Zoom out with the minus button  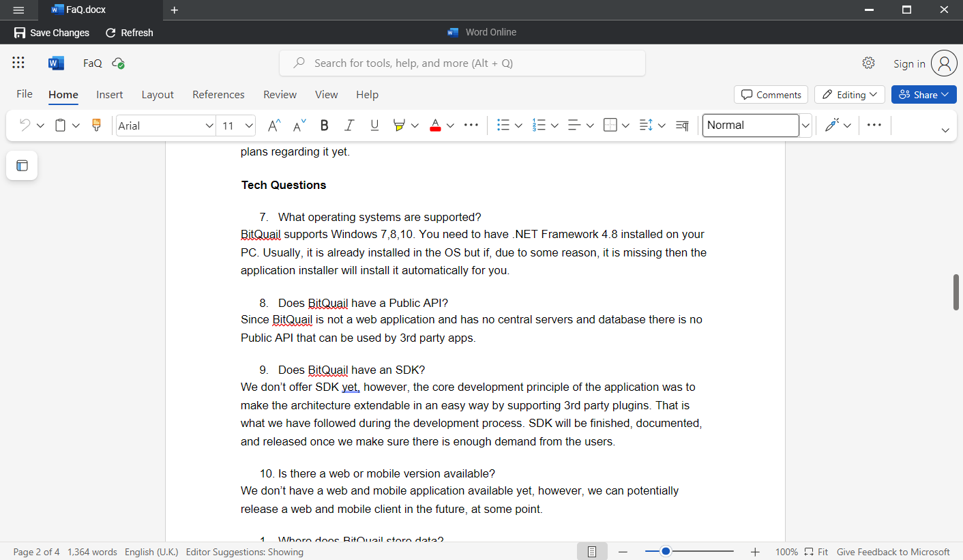click(x=623, y=552)
